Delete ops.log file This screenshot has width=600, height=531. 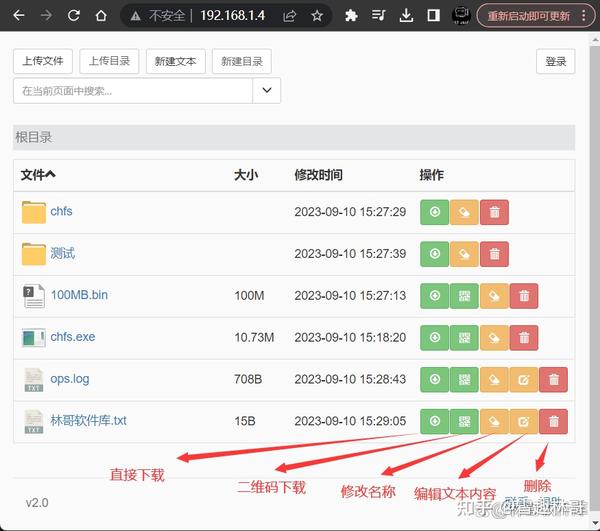tap(553, 380)
